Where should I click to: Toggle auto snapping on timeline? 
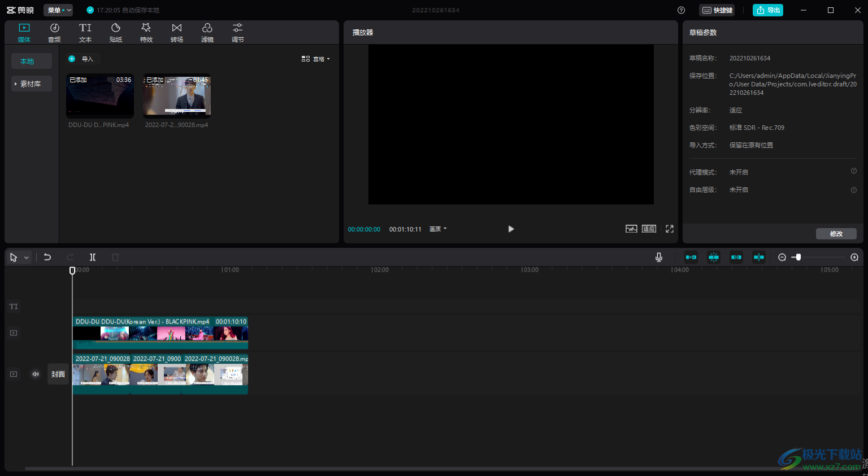pos(714,257)
